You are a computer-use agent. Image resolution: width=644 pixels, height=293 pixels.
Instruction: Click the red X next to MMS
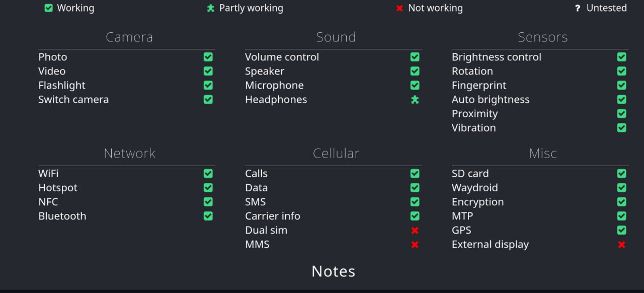[415, 245]
